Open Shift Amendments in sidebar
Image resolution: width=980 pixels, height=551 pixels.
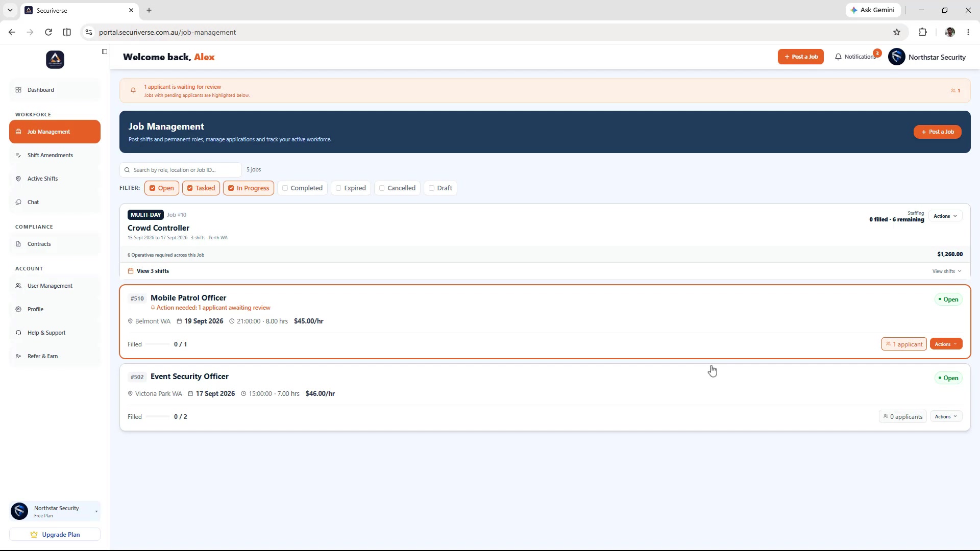[x=55, y=155]
